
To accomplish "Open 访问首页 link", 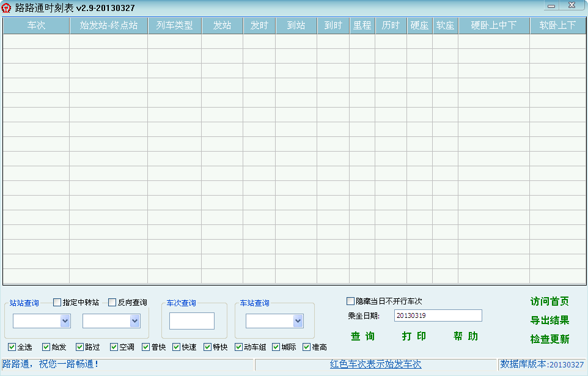I will (x=549, y=301).
